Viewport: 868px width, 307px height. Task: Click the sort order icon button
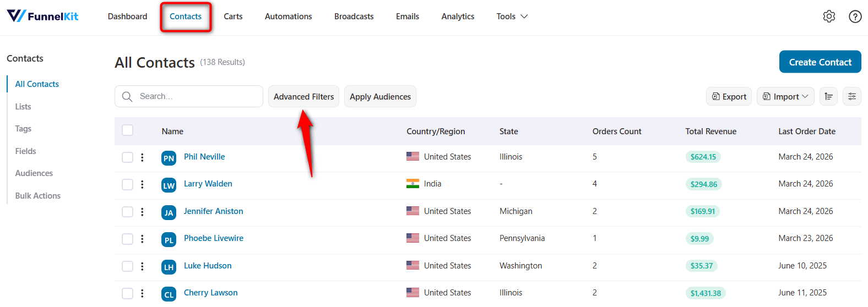[x=828, y=96]
